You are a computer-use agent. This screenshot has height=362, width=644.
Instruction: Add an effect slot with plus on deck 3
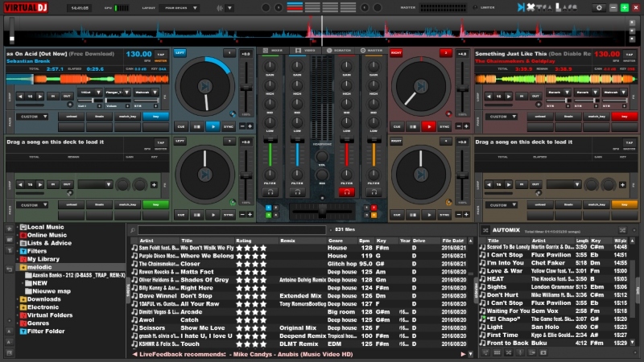click(154, 185)
